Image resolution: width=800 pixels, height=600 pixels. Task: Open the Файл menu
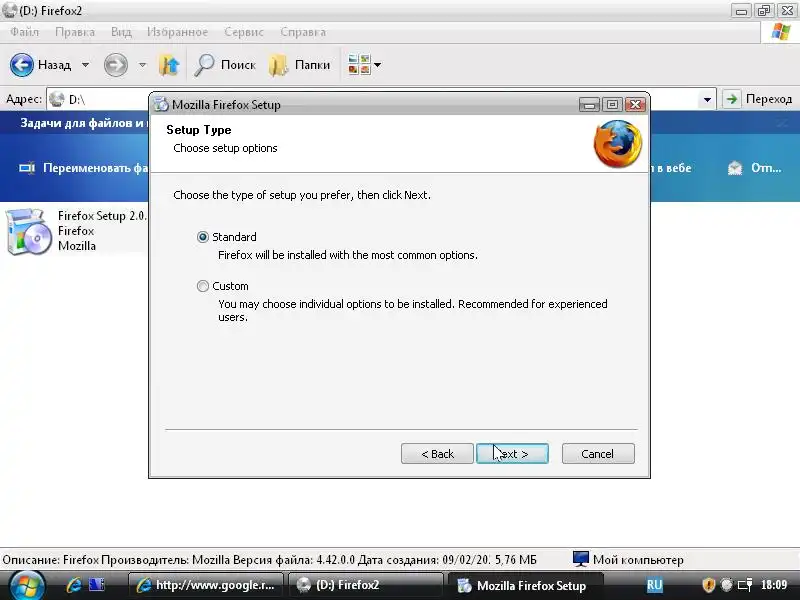24,32
